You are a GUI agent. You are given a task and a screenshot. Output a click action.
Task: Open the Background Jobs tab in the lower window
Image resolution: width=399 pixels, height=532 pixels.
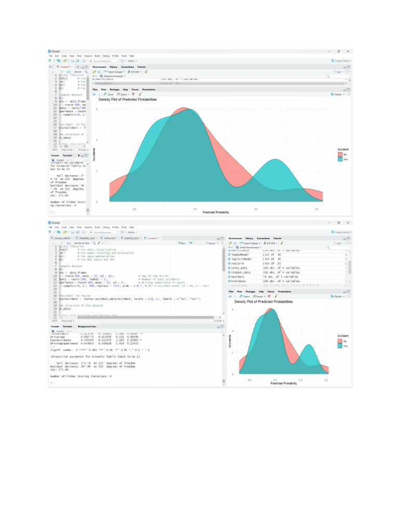pyautogui.click(x=87, y=326)
